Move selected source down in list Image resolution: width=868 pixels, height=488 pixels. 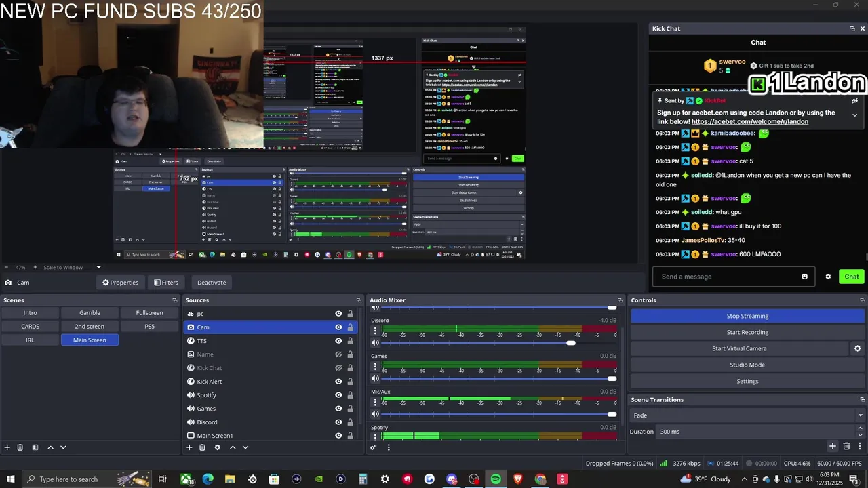[x=245, y=447]
